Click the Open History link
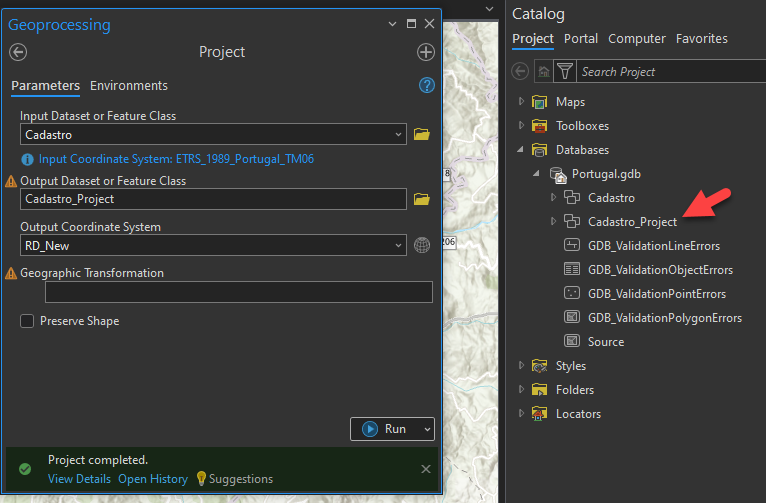Viewport: 766px width, 503px height. click(153, 479)
